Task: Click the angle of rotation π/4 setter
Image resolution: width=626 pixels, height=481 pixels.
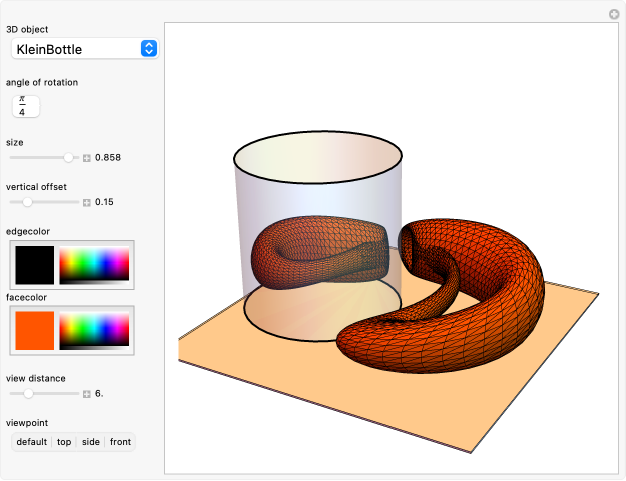Action: [26, 106]
